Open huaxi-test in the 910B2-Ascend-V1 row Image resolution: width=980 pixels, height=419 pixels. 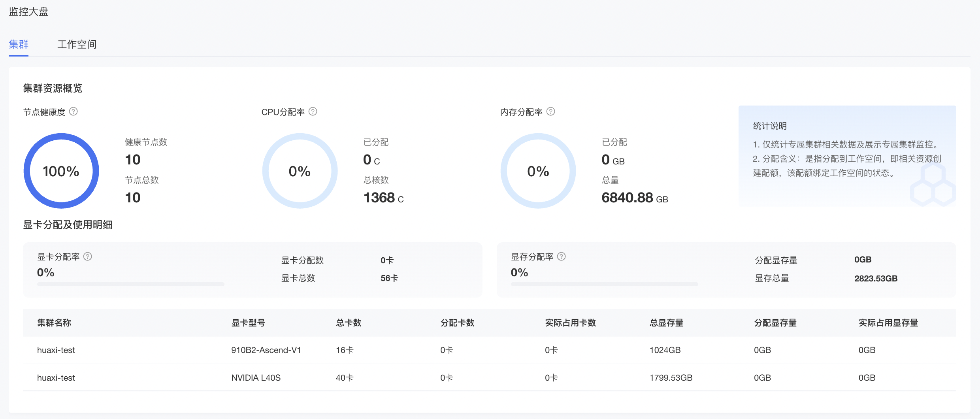click(56, 350)
